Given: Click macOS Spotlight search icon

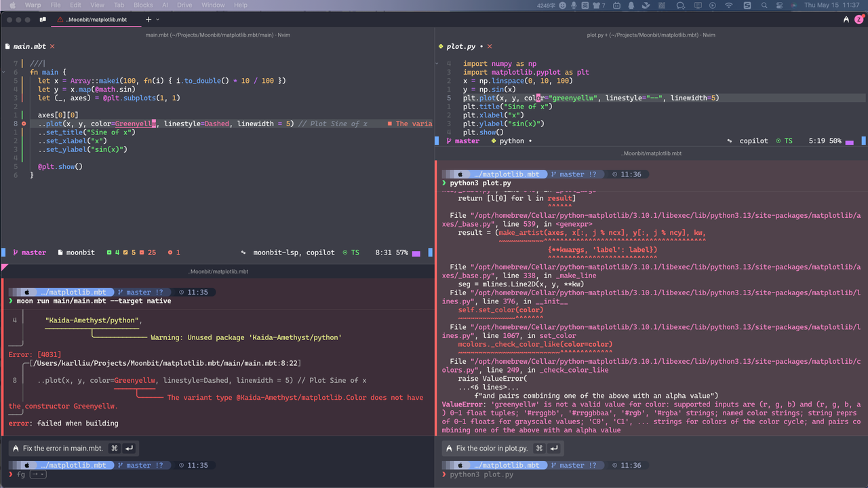Looking at the screenshot, I should (x=764, y=5).
